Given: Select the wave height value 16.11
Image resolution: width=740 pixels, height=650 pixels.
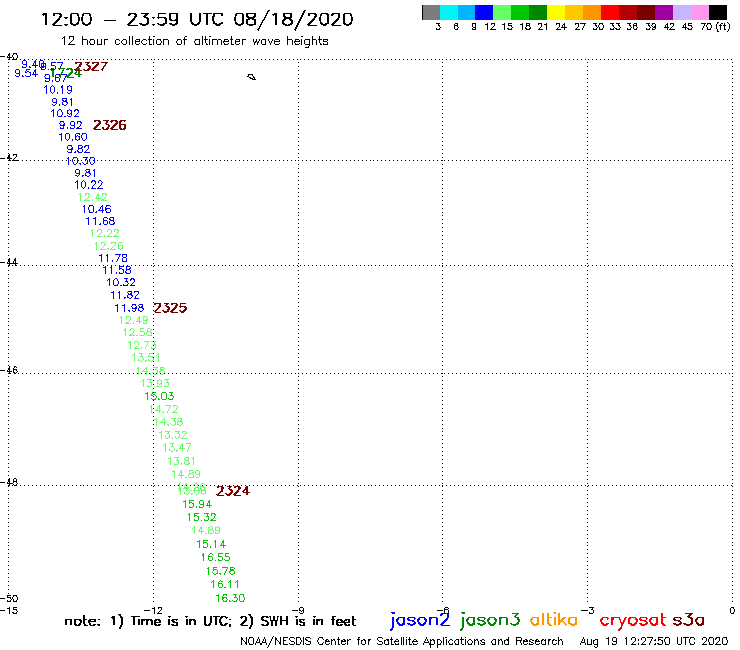Looking at the screenshot, I should click(x=225, y=584).
